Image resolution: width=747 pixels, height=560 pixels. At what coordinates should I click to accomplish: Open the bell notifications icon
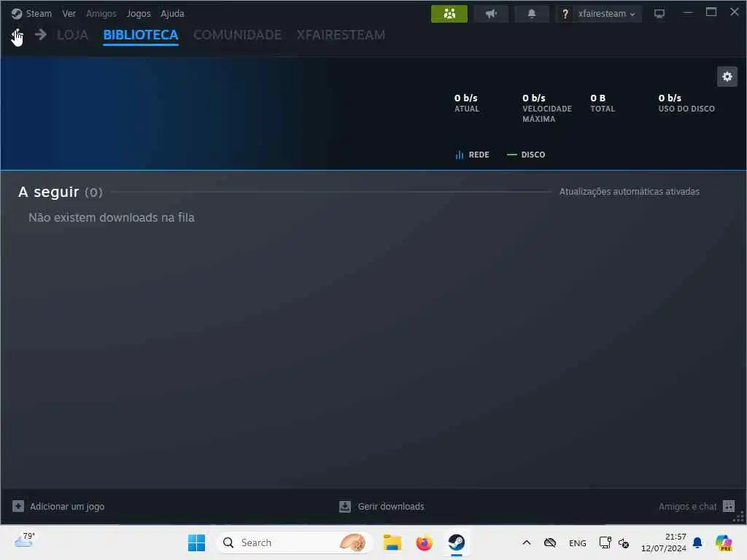532,13
